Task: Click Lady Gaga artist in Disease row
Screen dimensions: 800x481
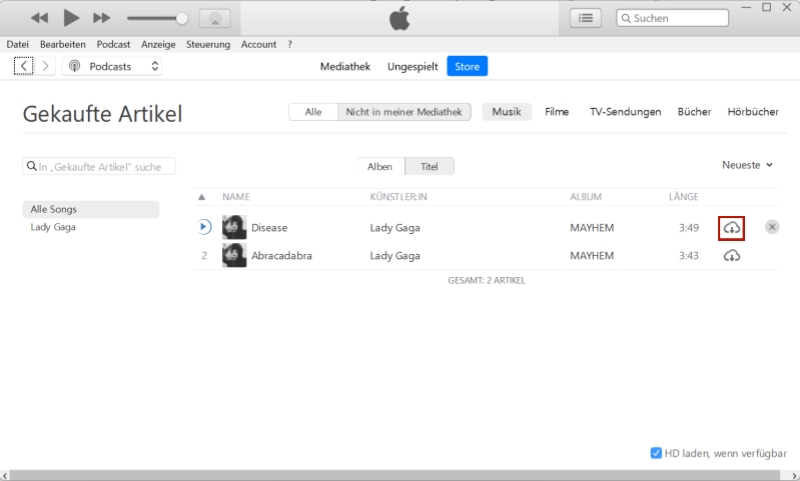Action: coord(395,228)
